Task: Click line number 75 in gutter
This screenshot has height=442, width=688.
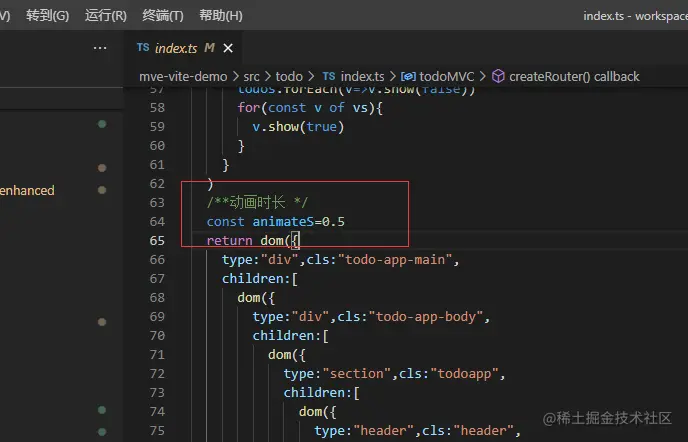Action: coord(157,431)
